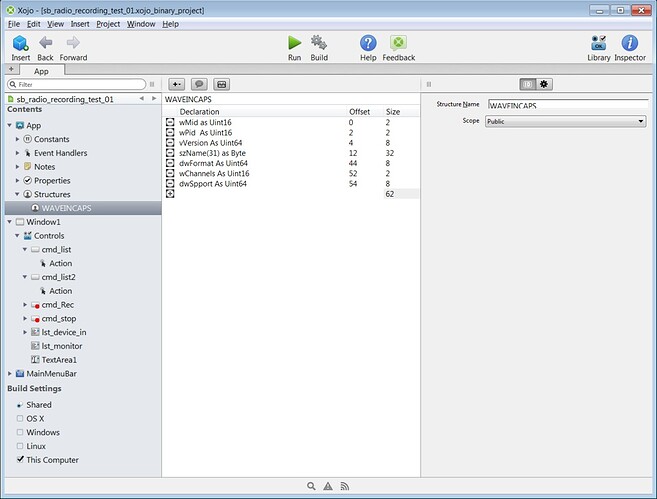Open the Scope dropdown
The width and height of the screenshot is (657, 499).
tap(565, 122)
